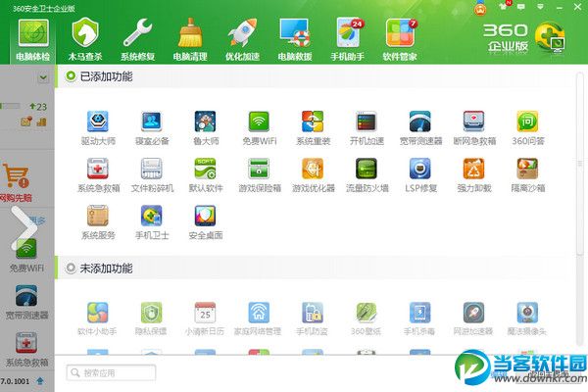Add 小清新日历 calendar
Screen dimensions: 588x392
pyautogui.click(x=205, y=318)
